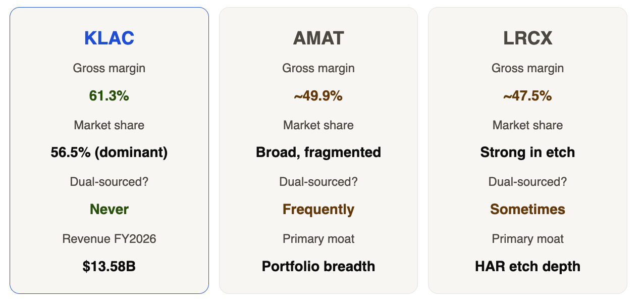Select the KLAC card title
Screen dimensions: 644x305
click(x=109, y=38)
